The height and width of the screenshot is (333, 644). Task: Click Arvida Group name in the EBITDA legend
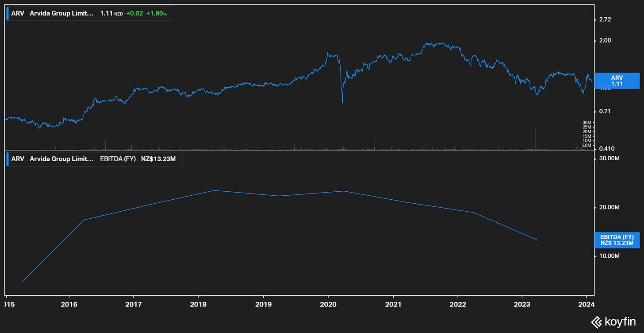pos(61,159)
